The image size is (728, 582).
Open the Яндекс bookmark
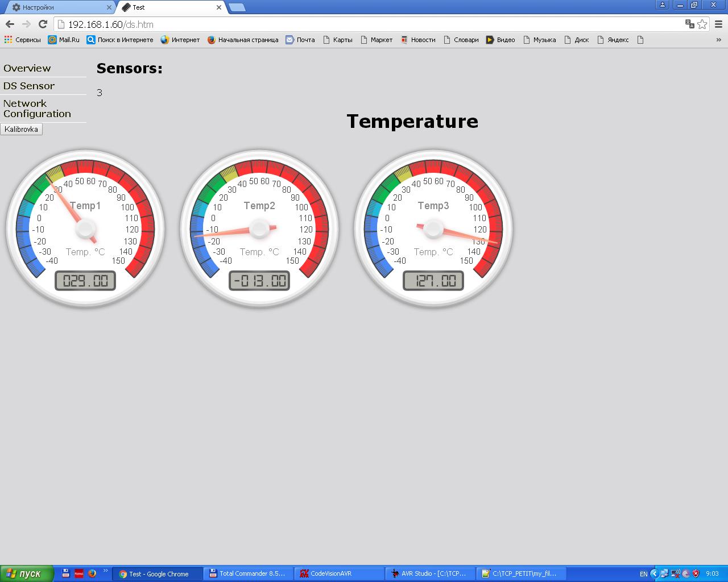tap(613, 40)
